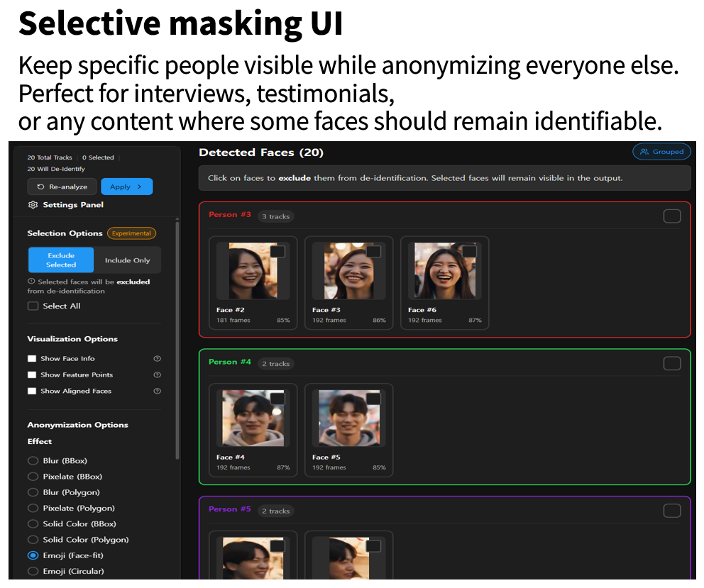Check the Show Face Info option
The width and height of the screenshot is (704, 588).
[32, 358]
